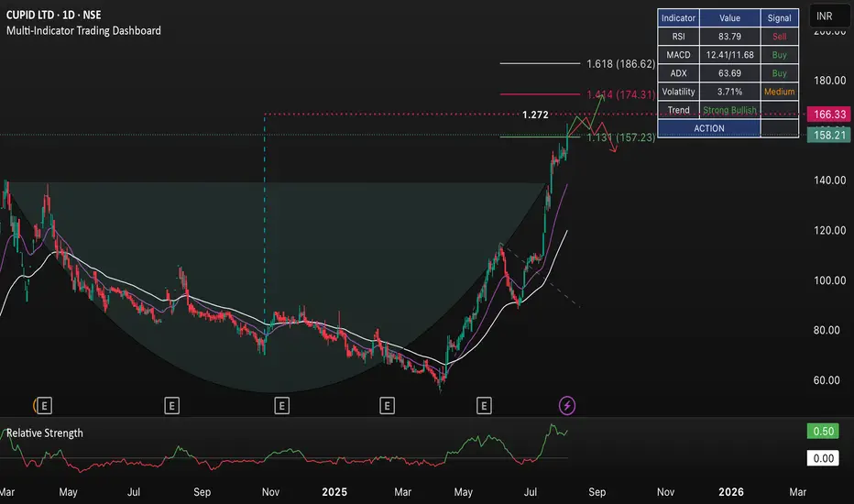This screenshot has width=854, height=504.
Task: Select the 1.272 Fibonacci level label
Action: click(535, 115)
